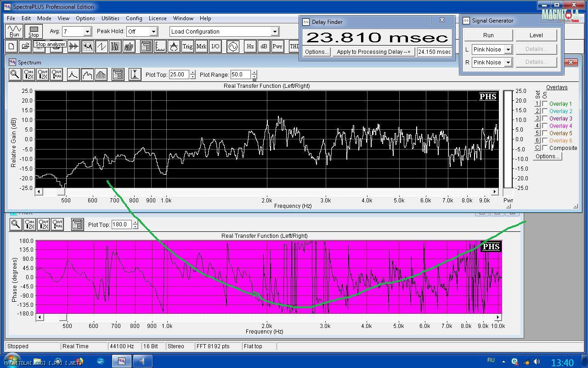Click Run in Signal Generator window
Screen dimensions: 588x368
pos(488,35)
